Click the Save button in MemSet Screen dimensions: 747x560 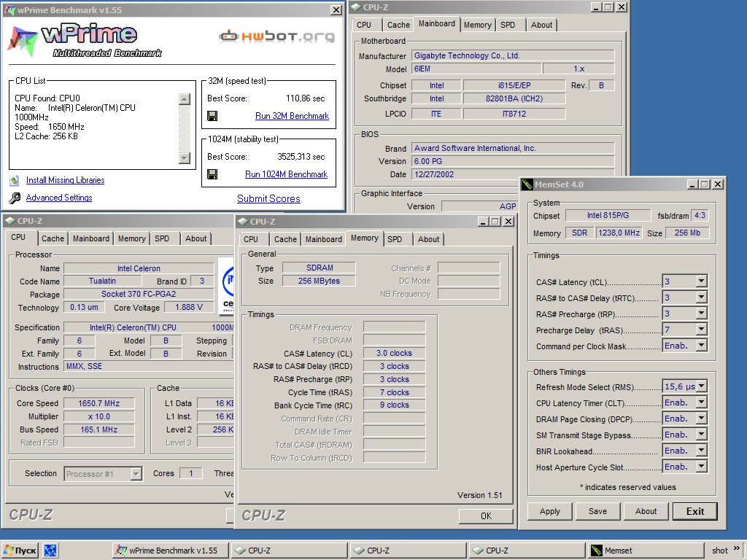click(x=598, y=511)
